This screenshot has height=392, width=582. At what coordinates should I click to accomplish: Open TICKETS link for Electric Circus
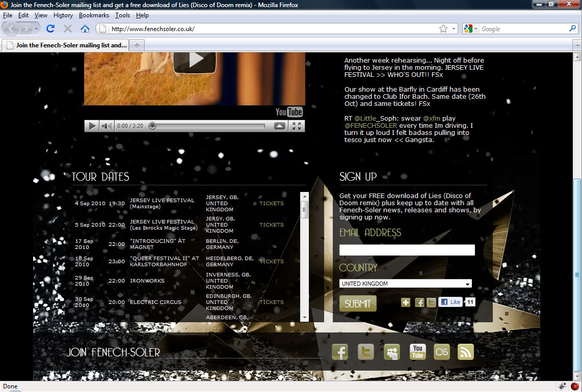tap(271, 302)
